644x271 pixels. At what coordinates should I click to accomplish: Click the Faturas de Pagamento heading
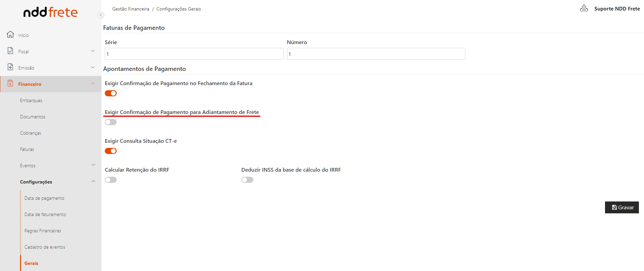pyautogui.click(x=134, y=28)
